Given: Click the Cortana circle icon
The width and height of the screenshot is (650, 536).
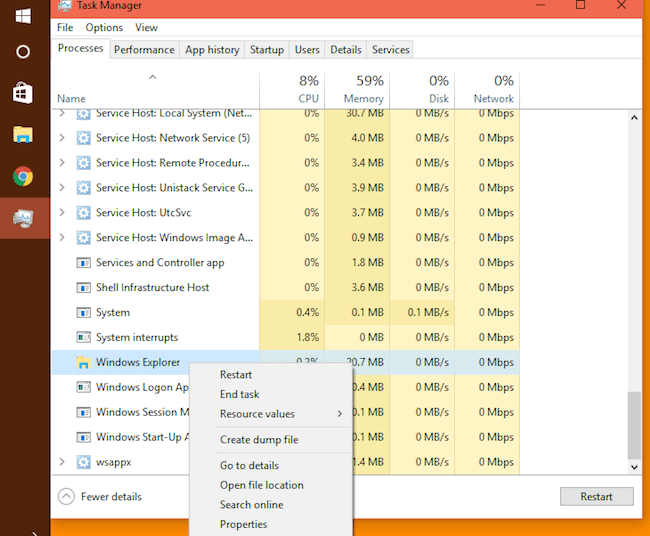Looking at the screenshot, I should (x=23, y=52).
